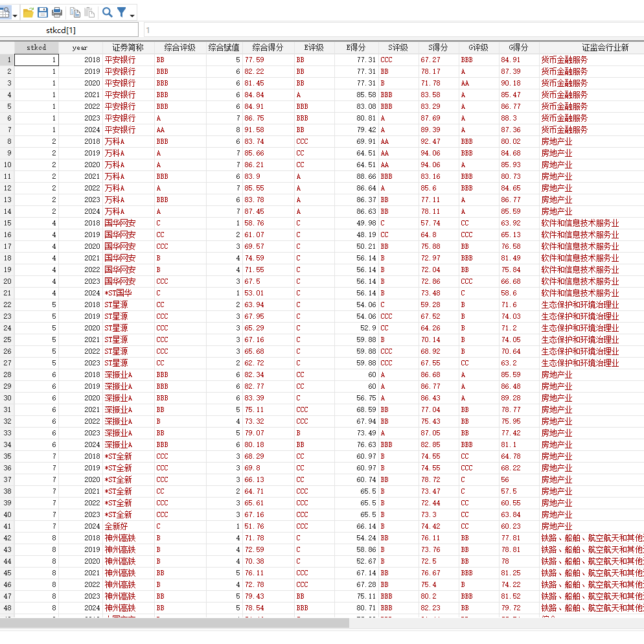
Task: Click the Data Browser mode icon
Action: pos(5,12)
